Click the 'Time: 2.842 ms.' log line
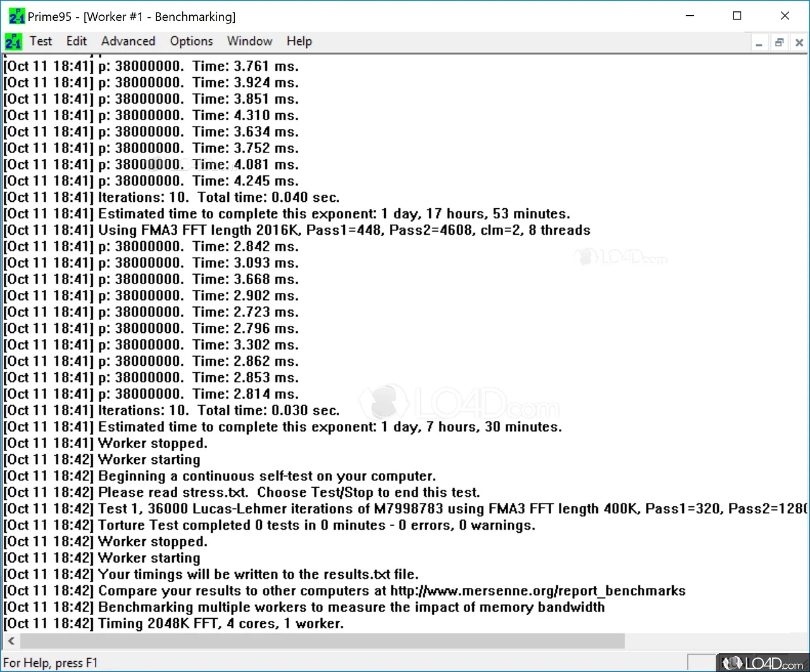Viewport: 810px width, 672px height. [151, 247]
